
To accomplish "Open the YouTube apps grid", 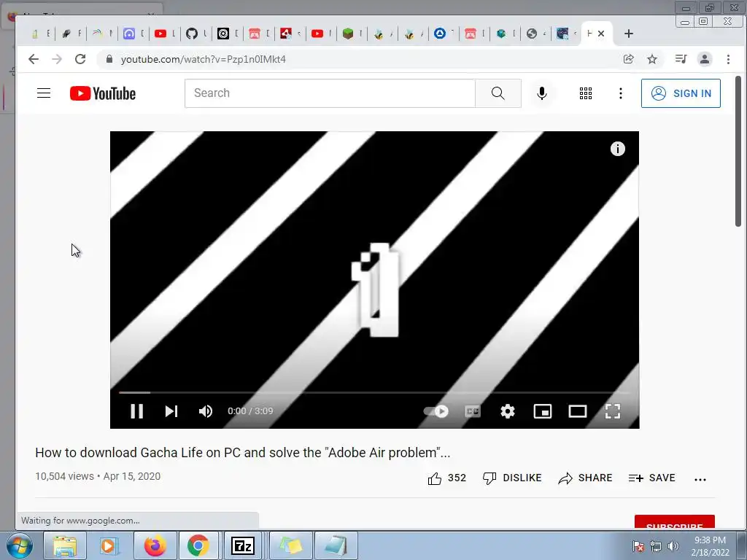I will click(x=586, y=93).
